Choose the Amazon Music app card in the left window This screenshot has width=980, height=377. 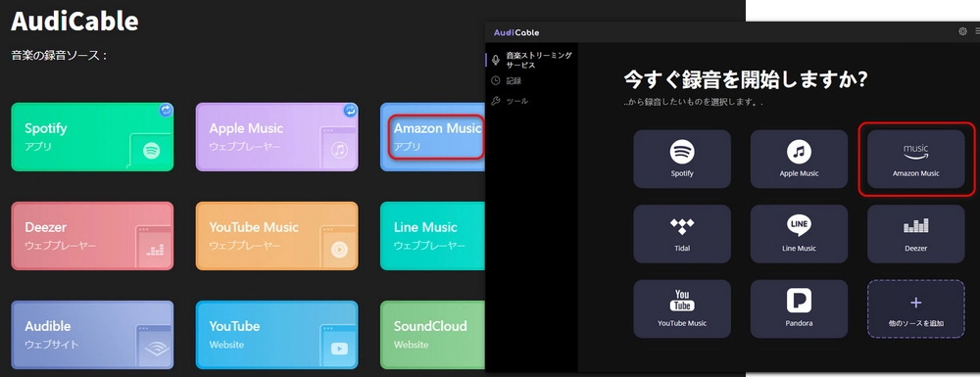tap(432, 137)
